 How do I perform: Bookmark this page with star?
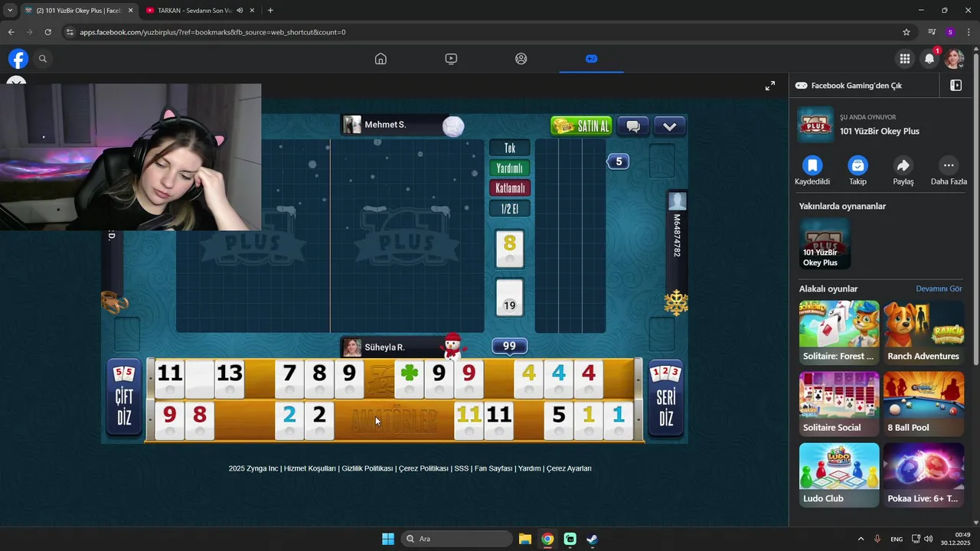(906, 32)
